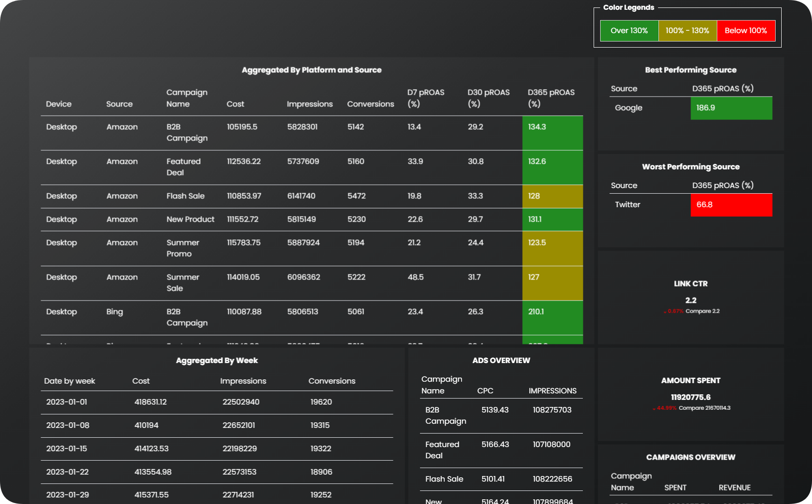Click the Device column header
The image size is (812, 504).
click(x=59, y=104)
